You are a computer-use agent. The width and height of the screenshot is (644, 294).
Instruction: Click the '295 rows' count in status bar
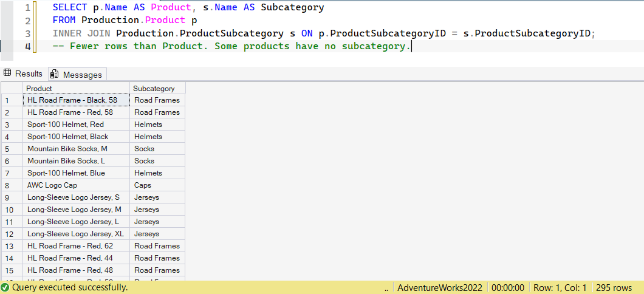pyautogui.click(x=614, y=288)
